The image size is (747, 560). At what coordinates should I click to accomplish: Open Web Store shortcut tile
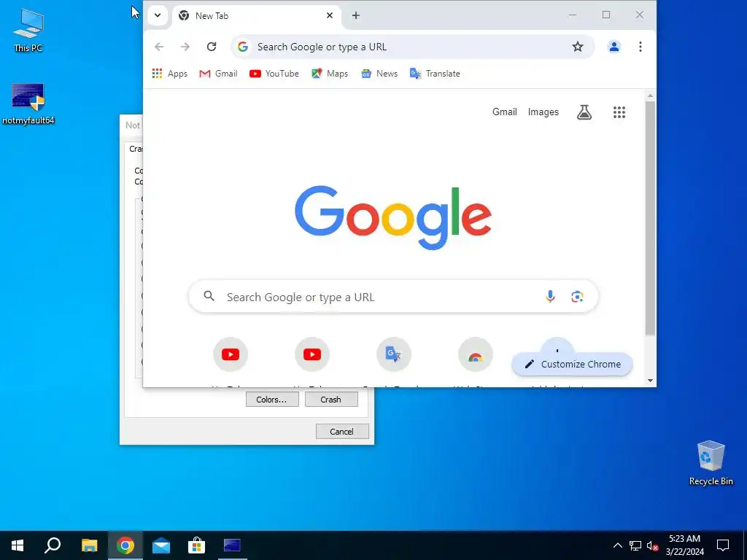click(475, 354)
